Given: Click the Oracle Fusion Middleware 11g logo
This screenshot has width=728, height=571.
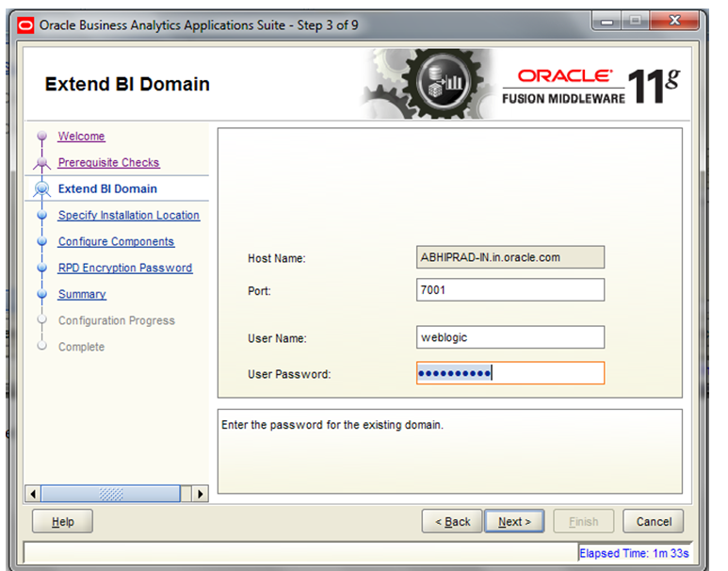Looking at the screenshot, I should (x=591, y=87).
